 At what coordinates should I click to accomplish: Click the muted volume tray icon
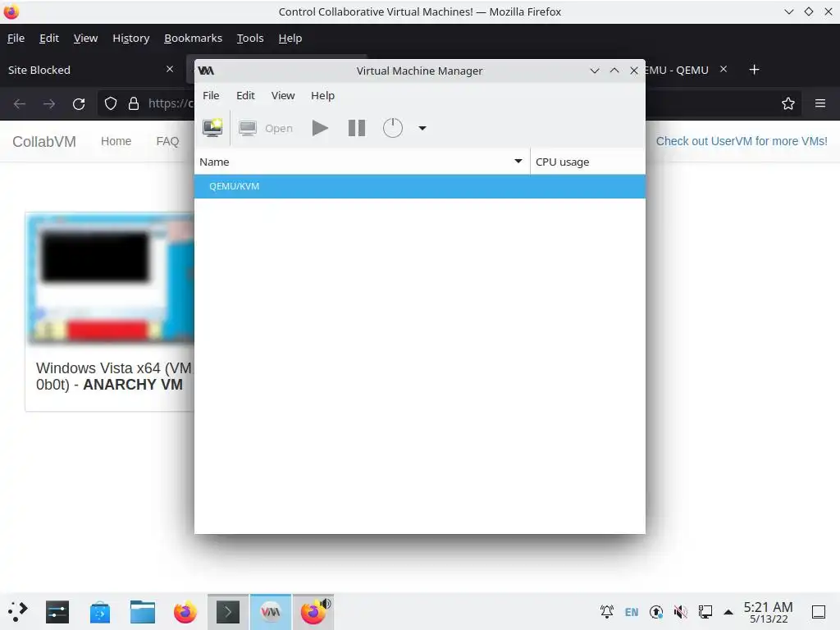[680, 612]
